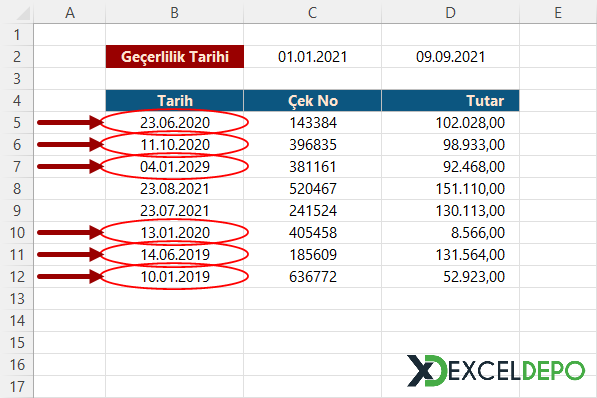Select column C header
Viewport: 597px width, 398px height.
tap(313, 13)
